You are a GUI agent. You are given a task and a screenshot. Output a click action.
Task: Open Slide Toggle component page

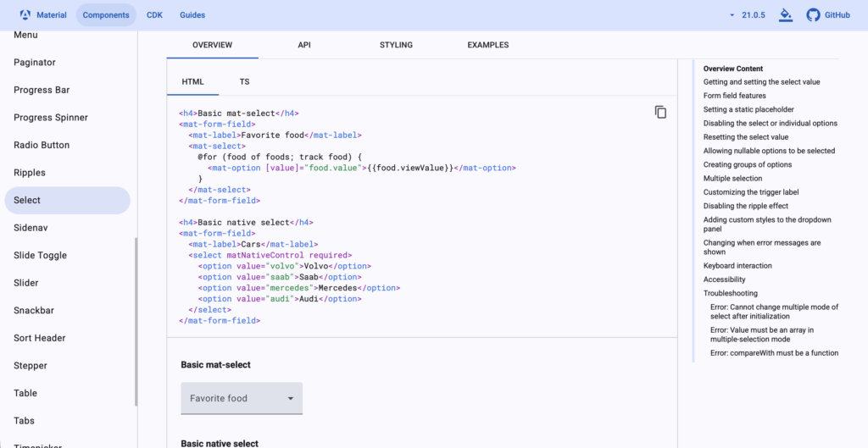tap(40, 255)
